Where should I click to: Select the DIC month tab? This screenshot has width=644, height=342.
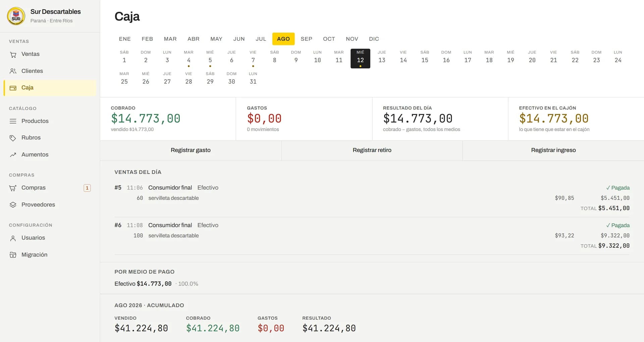(x=374, y=39)
